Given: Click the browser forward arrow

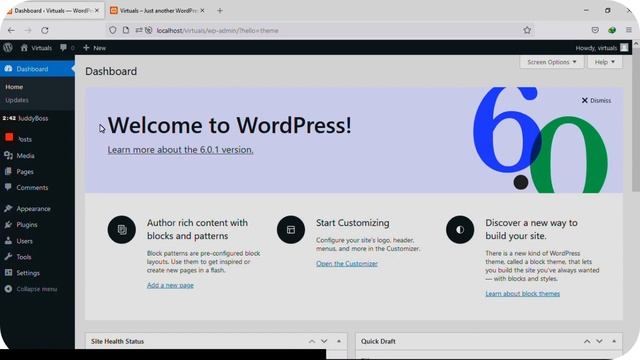Looking at the screenshot, I should [28, 30].
